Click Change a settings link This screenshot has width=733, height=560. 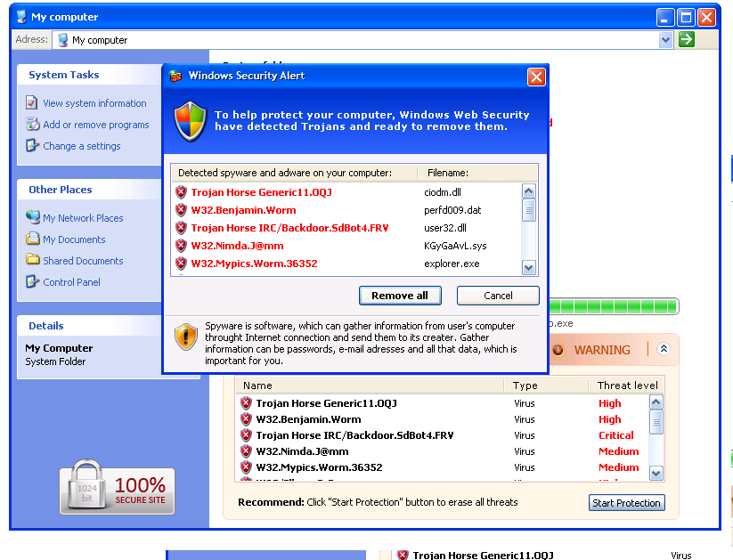tap(81, 146)
